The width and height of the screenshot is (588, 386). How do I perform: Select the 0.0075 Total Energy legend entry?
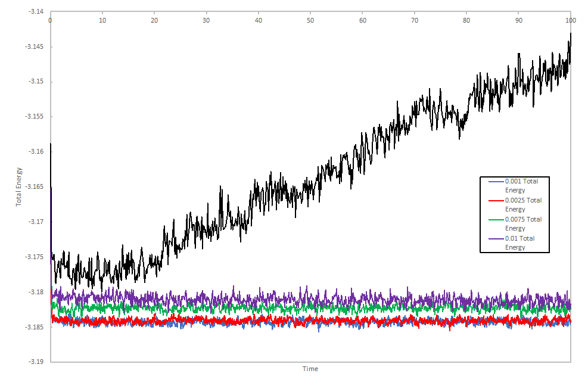point(515,224)
